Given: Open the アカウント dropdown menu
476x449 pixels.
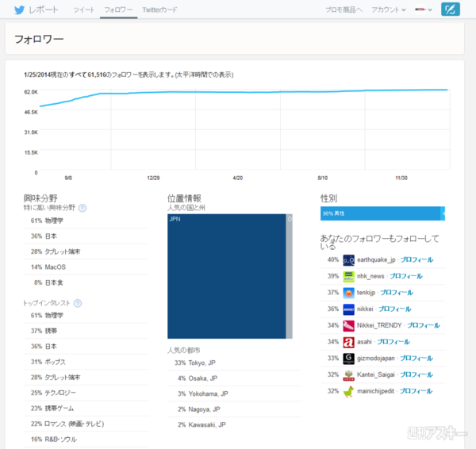Looking at the screenshot, I should point(389,10).
